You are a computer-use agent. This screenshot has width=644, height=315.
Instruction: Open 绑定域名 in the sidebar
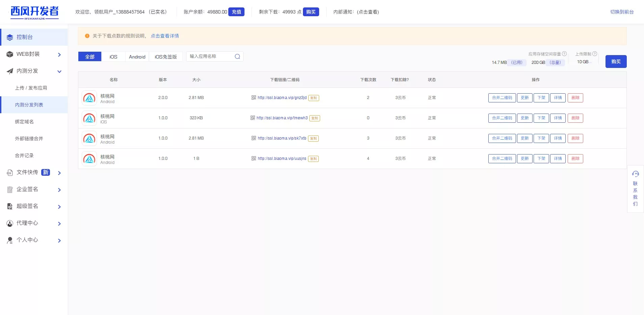(24, 122)
